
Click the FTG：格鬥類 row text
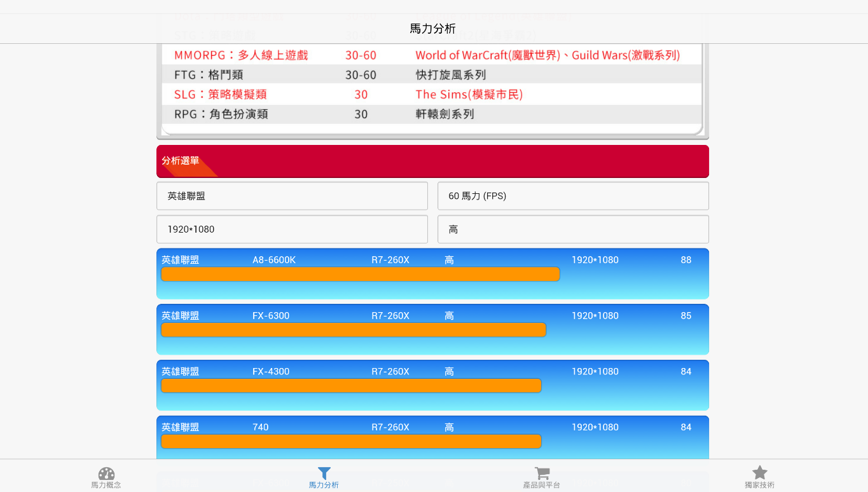[x=209, y=75]
